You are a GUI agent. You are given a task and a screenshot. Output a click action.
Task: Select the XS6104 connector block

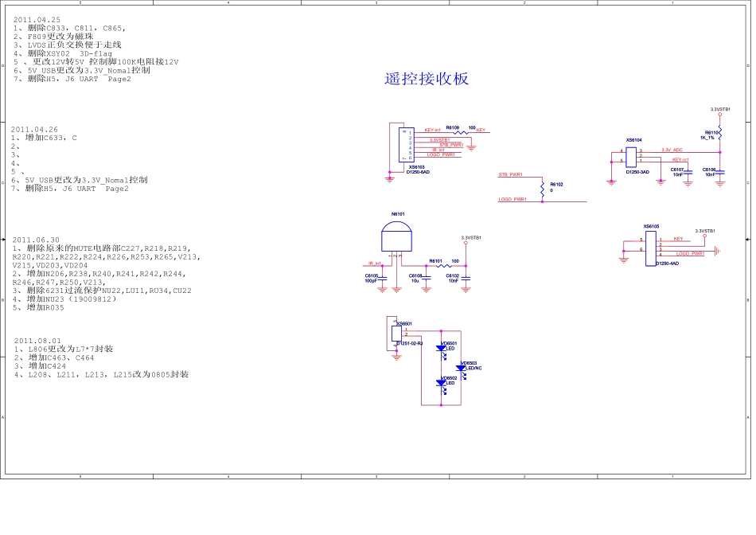point(630,155)
